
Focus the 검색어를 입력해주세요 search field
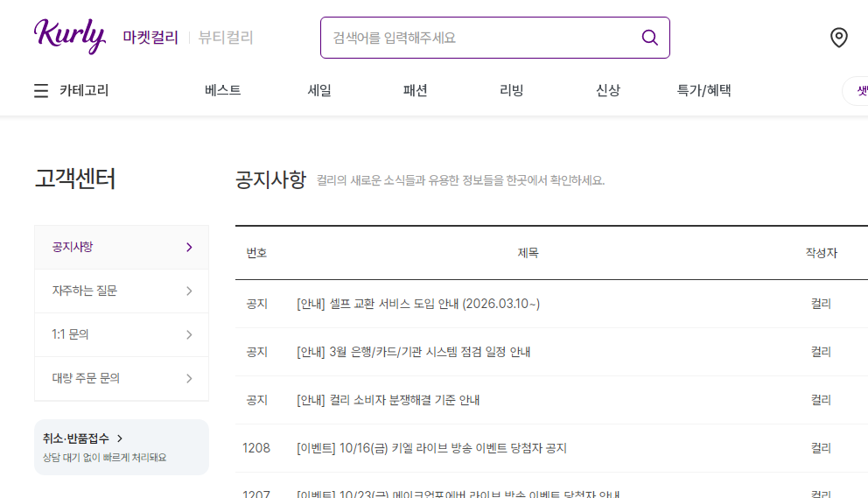(495, 38)
